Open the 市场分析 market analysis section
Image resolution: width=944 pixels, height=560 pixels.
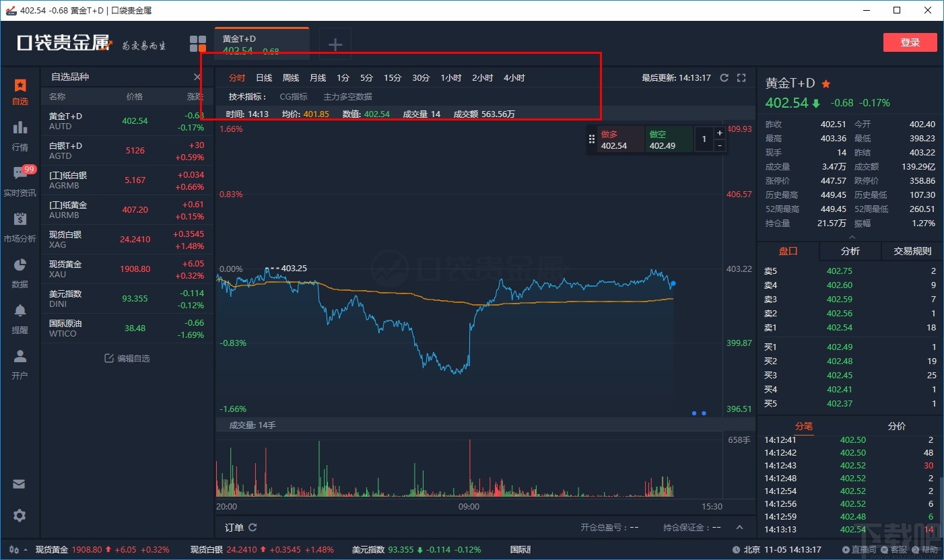point(20,226)
